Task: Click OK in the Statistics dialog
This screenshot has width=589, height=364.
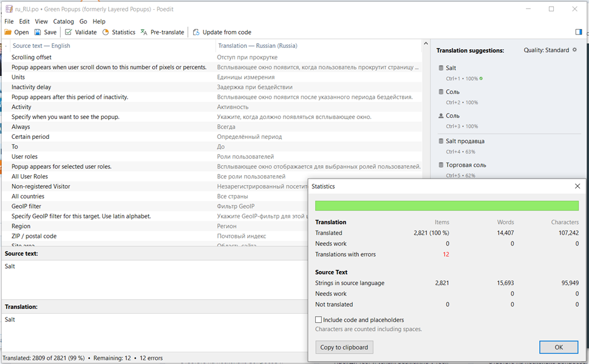Action: click(558, 347)
